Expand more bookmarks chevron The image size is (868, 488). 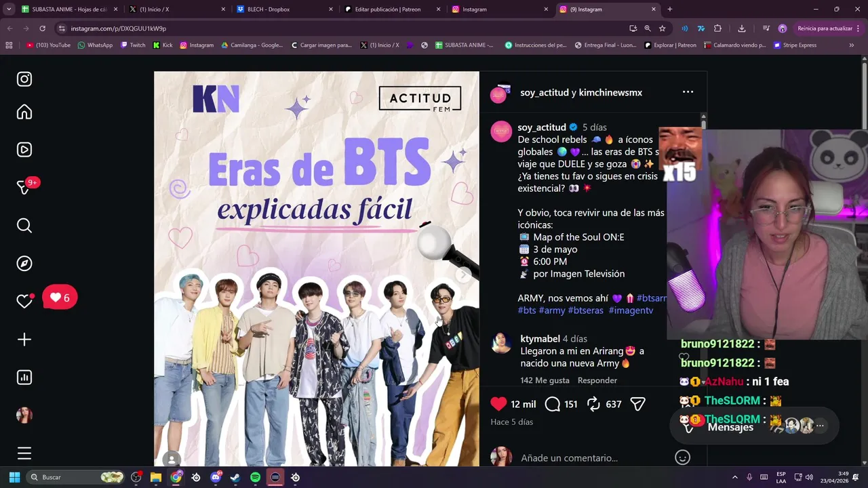852,45
